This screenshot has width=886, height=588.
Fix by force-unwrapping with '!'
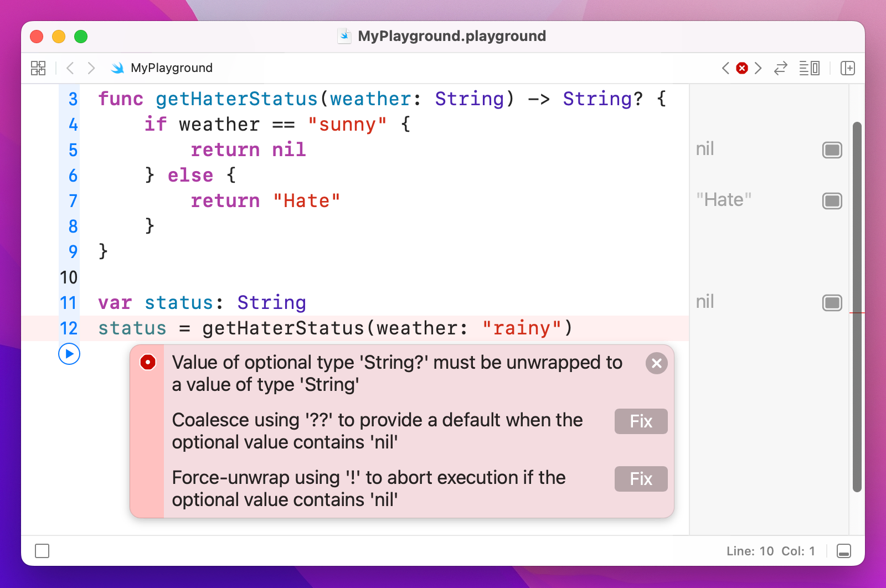641,479
